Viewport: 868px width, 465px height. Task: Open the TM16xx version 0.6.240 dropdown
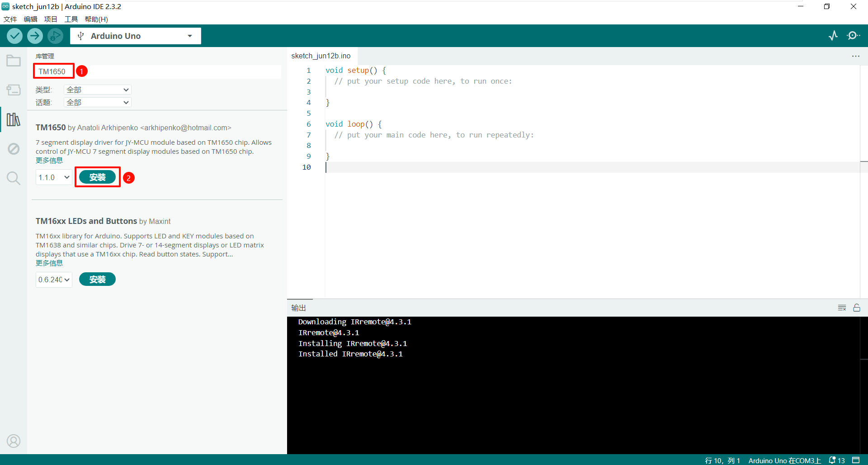point(54,280)
